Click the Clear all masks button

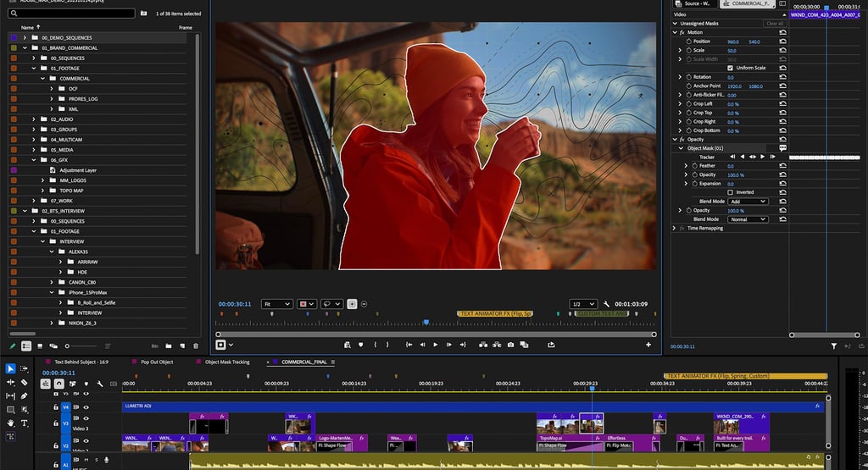(775, 23)
